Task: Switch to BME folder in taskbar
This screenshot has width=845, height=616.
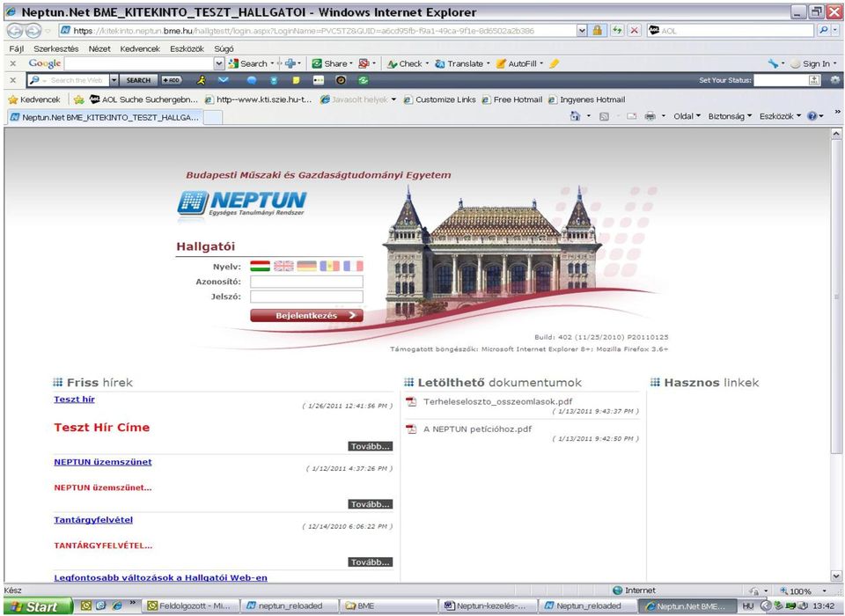Action: pos(388,605)
